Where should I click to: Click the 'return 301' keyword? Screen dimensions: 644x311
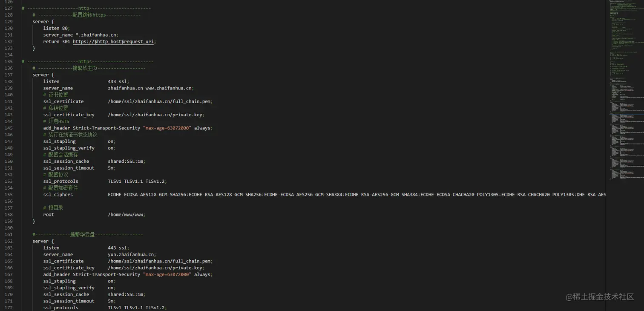pyautogui.click(x=56, y=42)
